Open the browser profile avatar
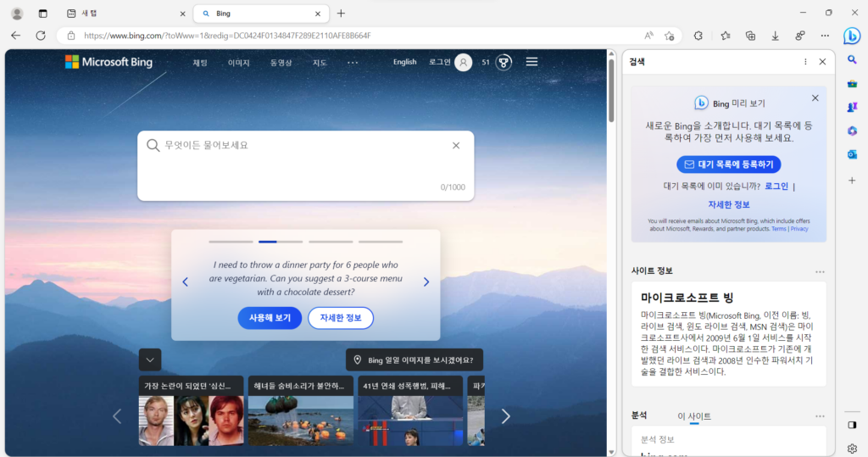 click(17, 14)
